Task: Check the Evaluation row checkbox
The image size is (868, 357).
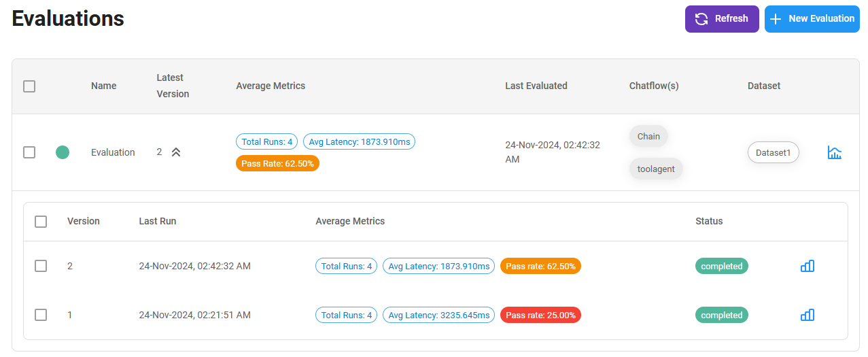Action: [x=29, y=152]
